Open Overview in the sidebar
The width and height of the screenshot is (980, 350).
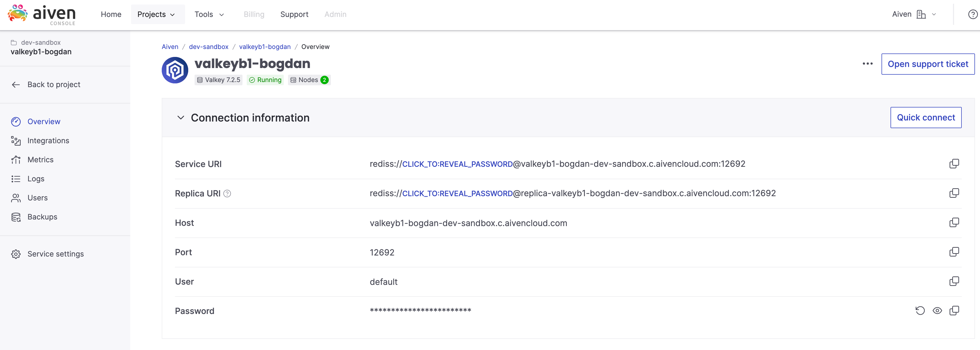point(44,121)
